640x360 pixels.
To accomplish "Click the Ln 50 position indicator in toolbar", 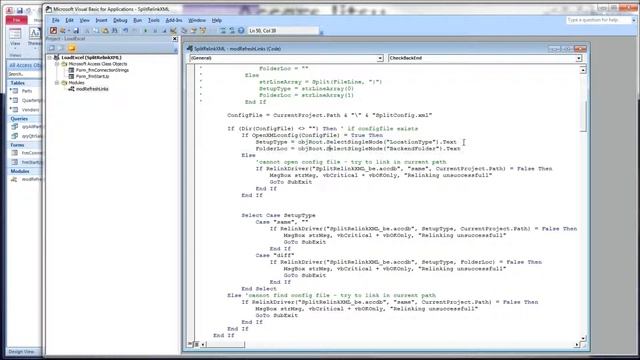I will [282, 31].
